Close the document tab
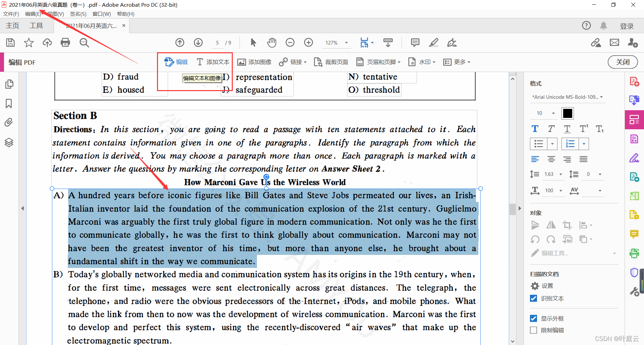Image resolution: width=644 pixels, height=345 pixels. [x=123, y=25]
